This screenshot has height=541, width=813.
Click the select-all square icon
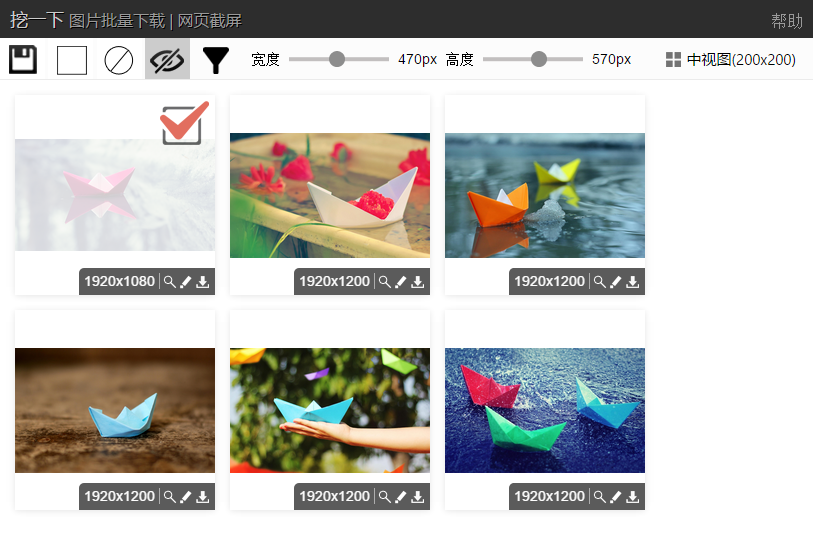click(x=72, y=60)
